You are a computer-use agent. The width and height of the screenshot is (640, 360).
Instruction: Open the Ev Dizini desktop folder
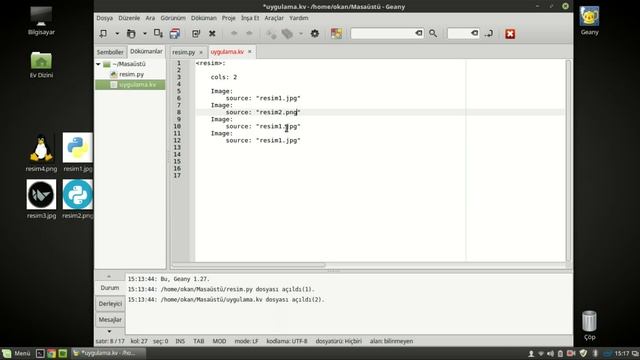[x=41, y=64]
